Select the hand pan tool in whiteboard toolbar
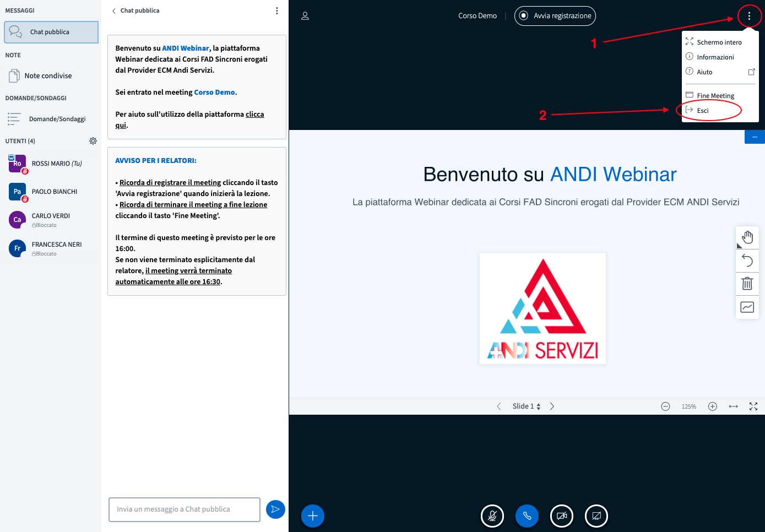The image size is (765, 532). pos(747,237)
